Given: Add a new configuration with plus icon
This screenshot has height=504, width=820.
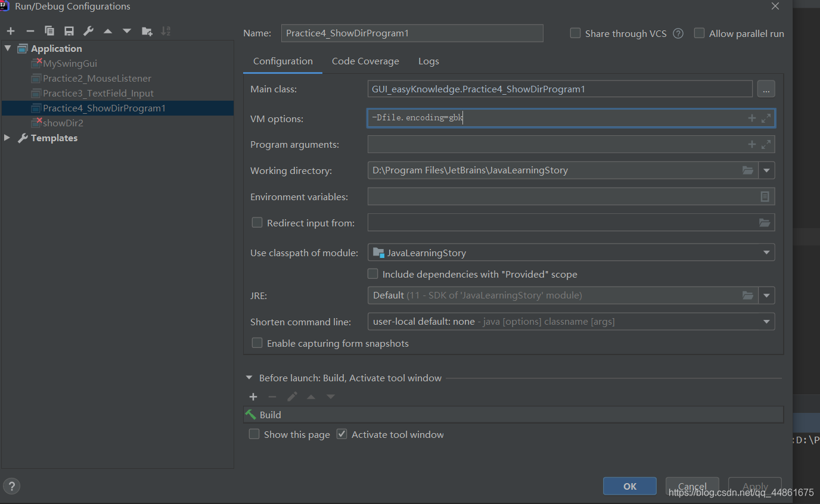Looking at the screenshot, I should (11, 31).
